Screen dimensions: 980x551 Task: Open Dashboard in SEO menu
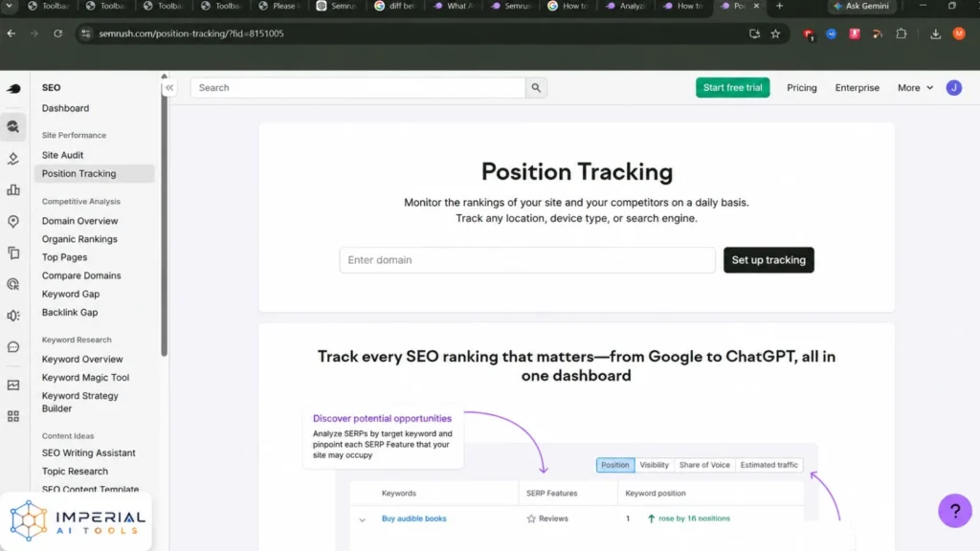pyautogui.click(x=66, y=108)
